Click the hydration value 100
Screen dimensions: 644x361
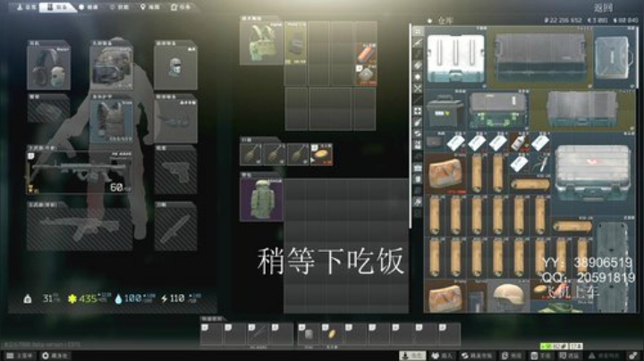coord(133,298)
